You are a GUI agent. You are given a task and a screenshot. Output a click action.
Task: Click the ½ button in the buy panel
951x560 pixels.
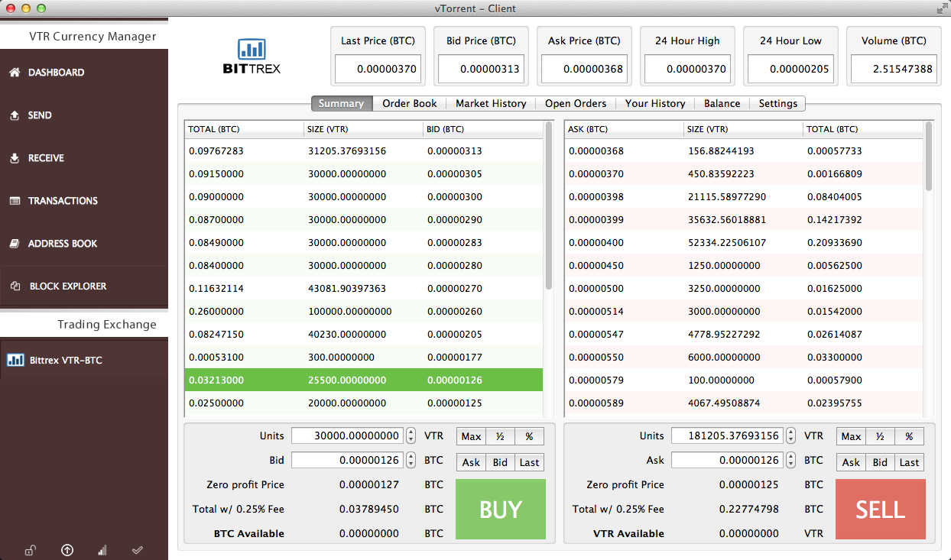click(501, 436)
